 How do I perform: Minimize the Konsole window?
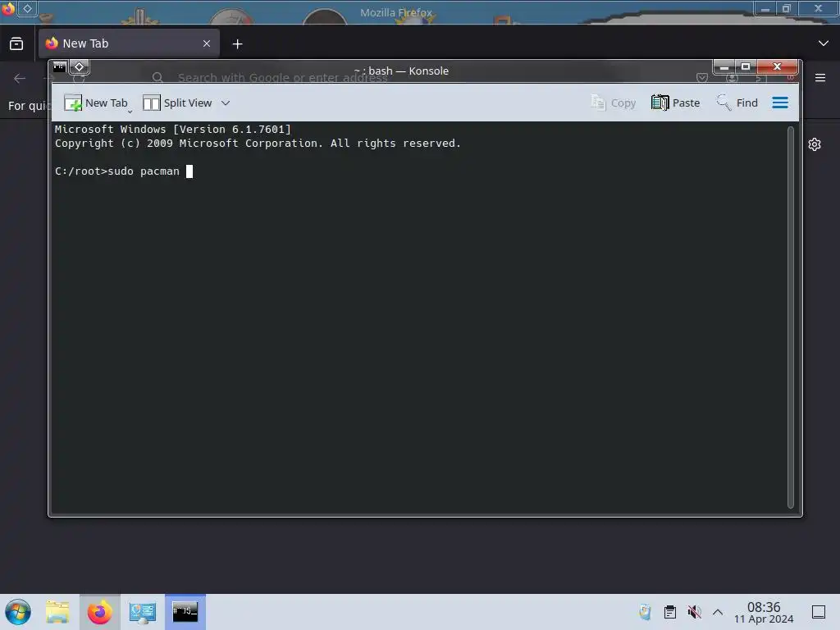coord(724,67)
